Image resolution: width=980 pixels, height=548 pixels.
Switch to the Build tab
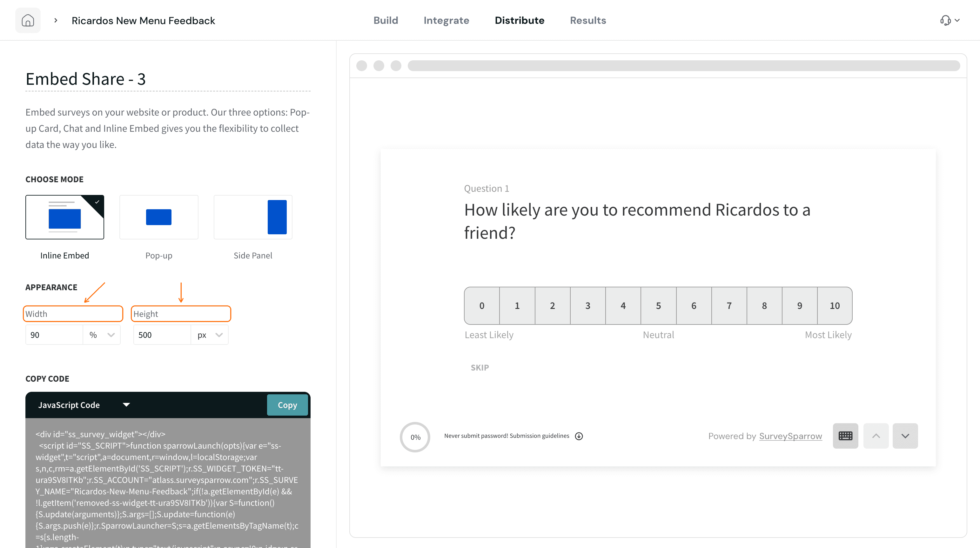[x=386, y=21]
